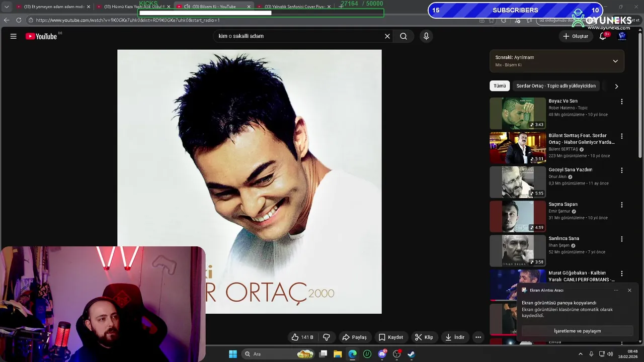This screenshot has width=644, height=362.
Task: Open options for Bülent Serttaş video
Action: coord(622,136)
